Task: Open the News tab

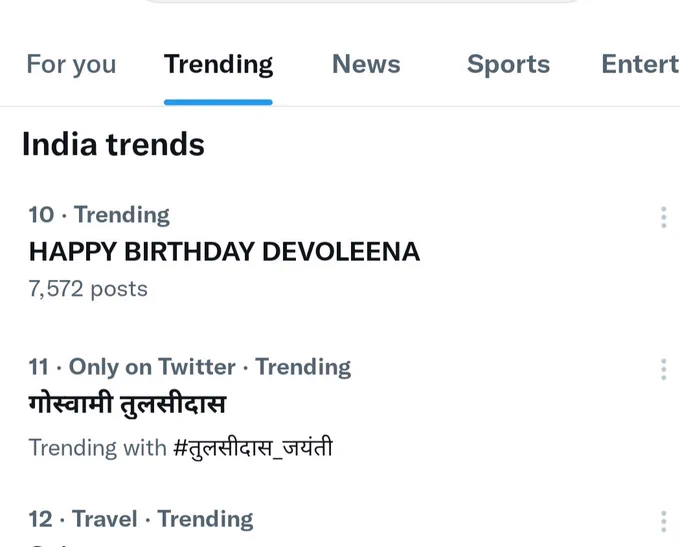Action: point(366,64)
